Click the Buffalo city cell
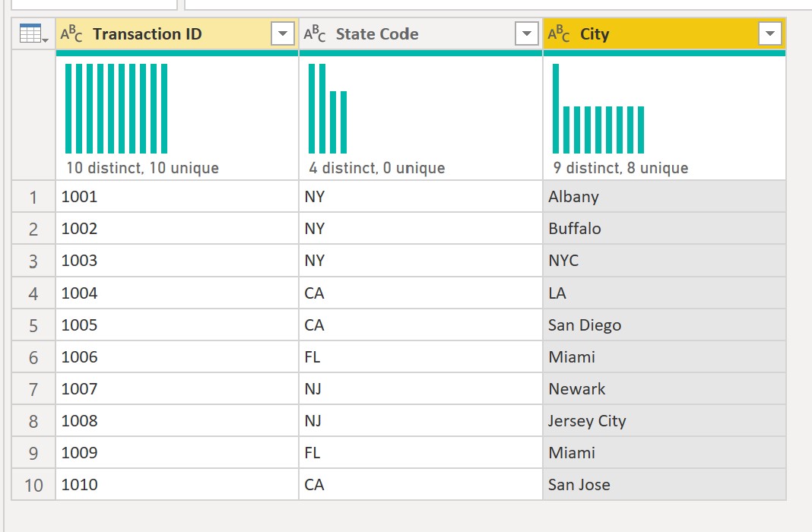 (x=665, y=229)
